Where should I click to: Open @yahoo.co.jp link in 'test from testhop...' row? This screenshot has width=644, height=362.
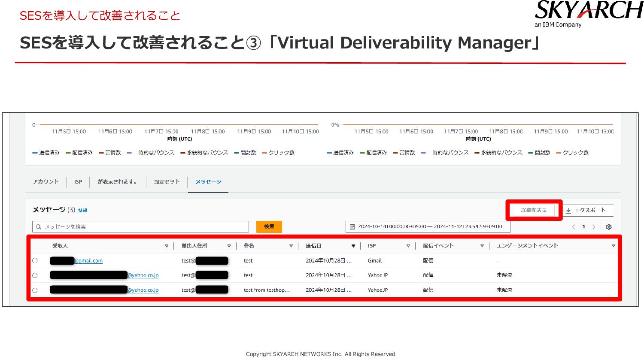tap(143, 290)
